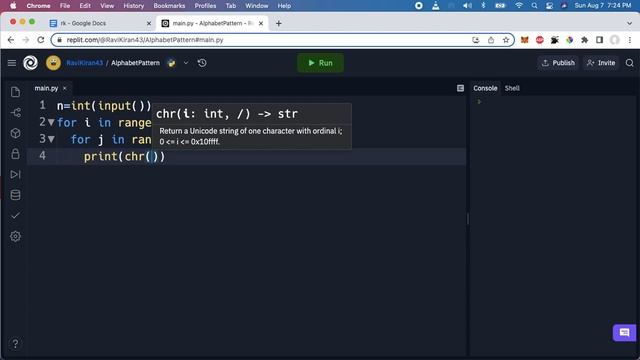Switch to the Shell tab
This screenshot has width=640, height=360.
point(512,88)
